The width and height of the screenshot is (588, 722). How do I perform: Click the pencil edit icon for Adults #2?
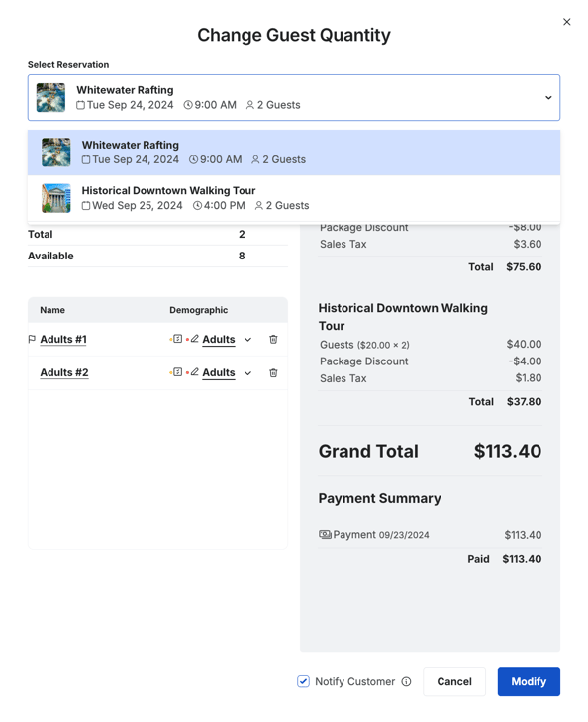pyautogui.click(x=195, y=372)
